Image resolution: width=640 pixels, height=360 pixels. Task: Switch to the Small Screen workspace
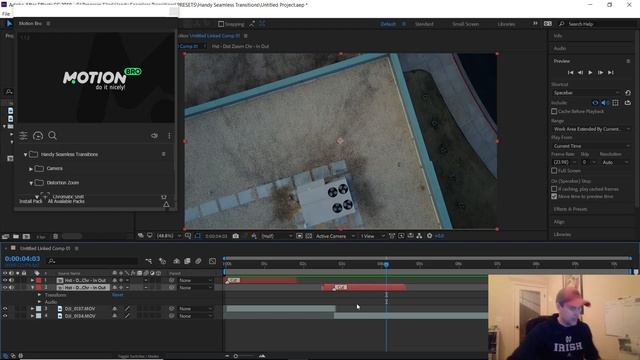(x=465, y=24)
